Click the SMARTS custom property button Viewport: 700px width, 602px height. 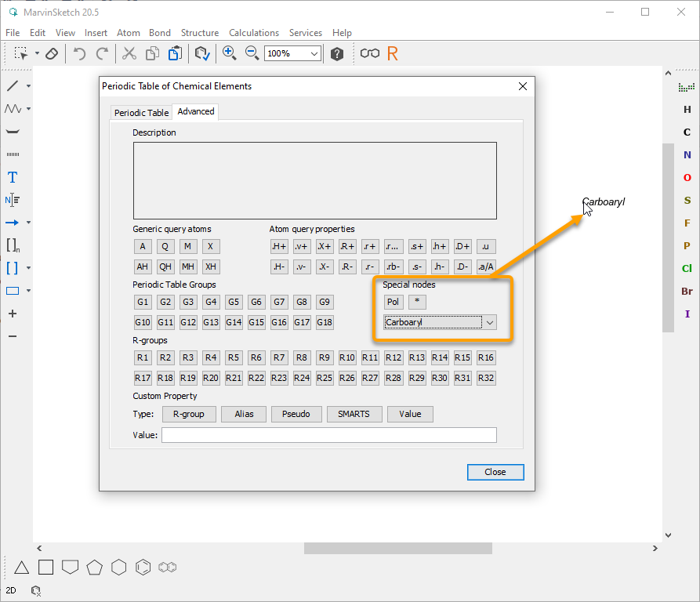click(353, 414)
